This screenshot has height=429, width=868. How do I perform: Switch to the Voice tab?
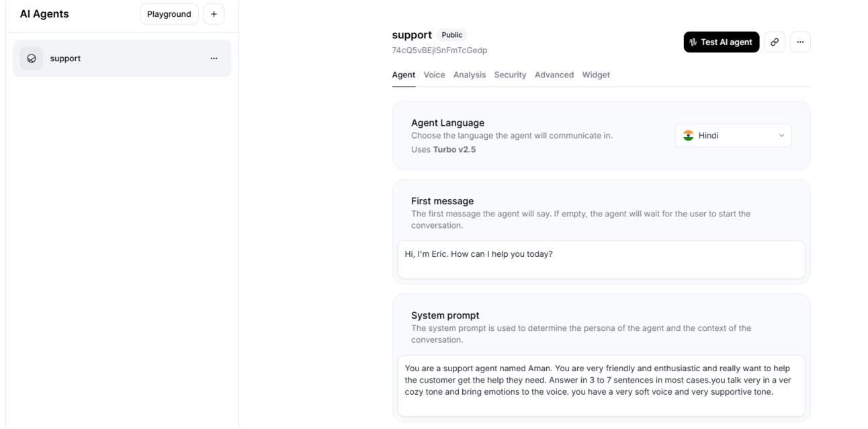(434, 75)
